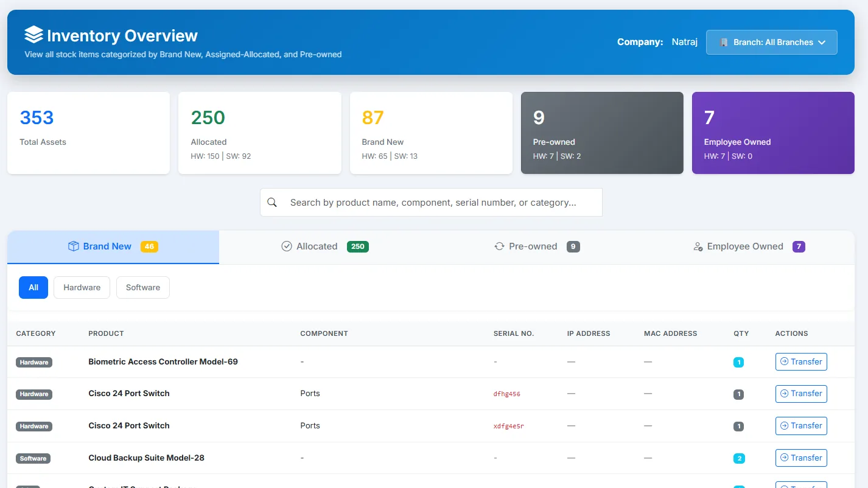Click the SERIAL NO. column header
The image size is (868, 488).
click(x=514, y=333)
